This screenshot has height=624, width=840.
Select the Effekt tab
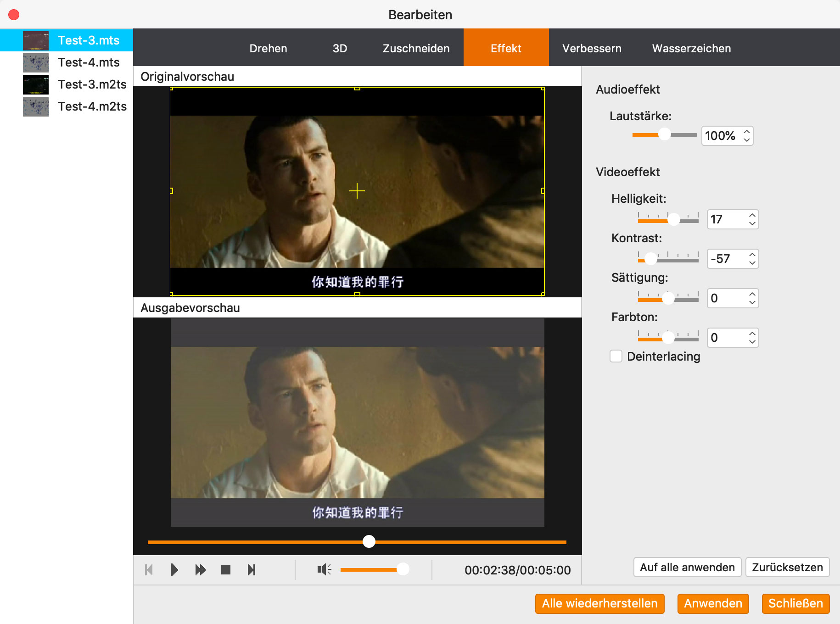506,48
